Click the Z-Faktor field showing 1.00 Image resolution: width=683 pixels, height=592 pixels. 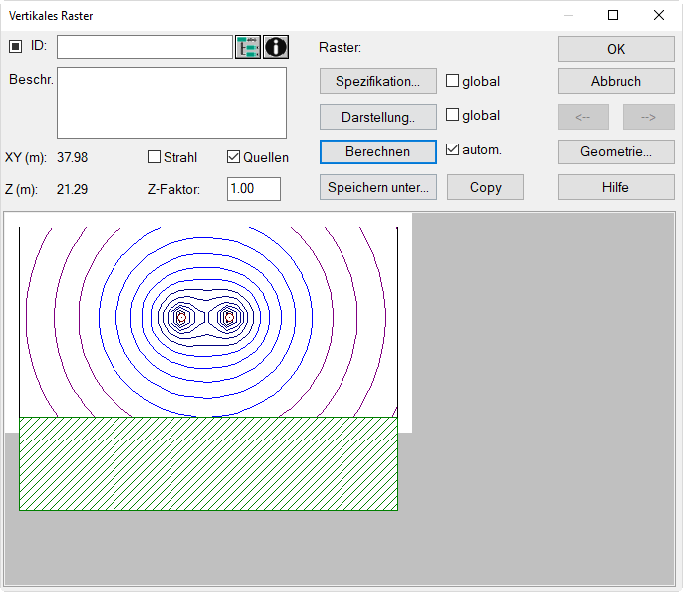point(254,189)
